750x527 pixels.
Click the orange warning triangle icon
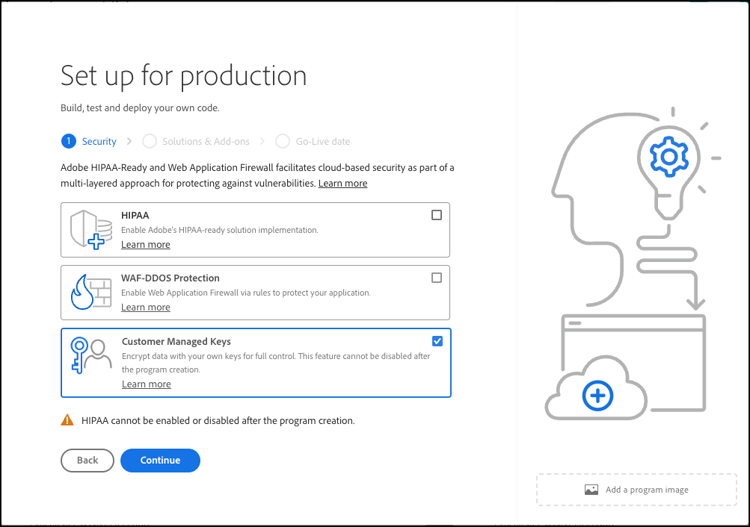(x=67, y=420)
